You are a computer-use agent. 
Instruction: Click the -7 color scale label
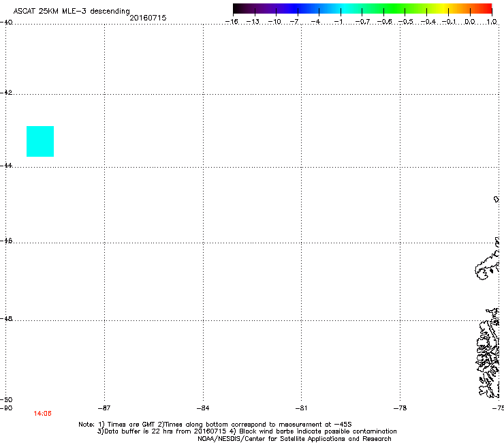[x=294, y=22]
